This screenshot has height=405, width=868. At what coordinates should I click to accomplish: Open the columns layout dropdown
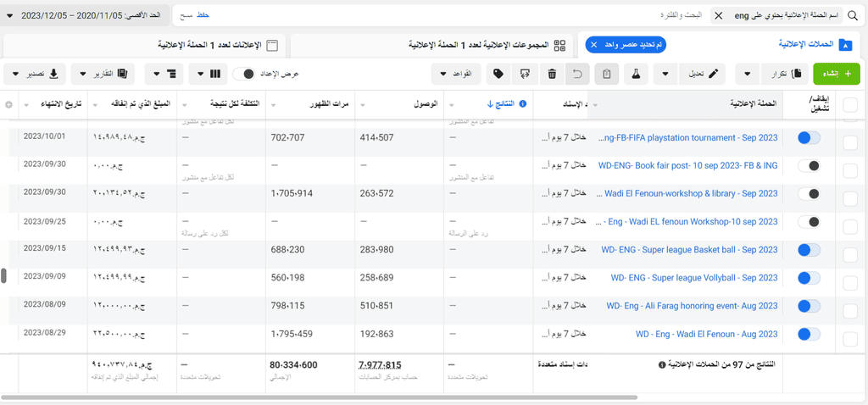point(208,74)
